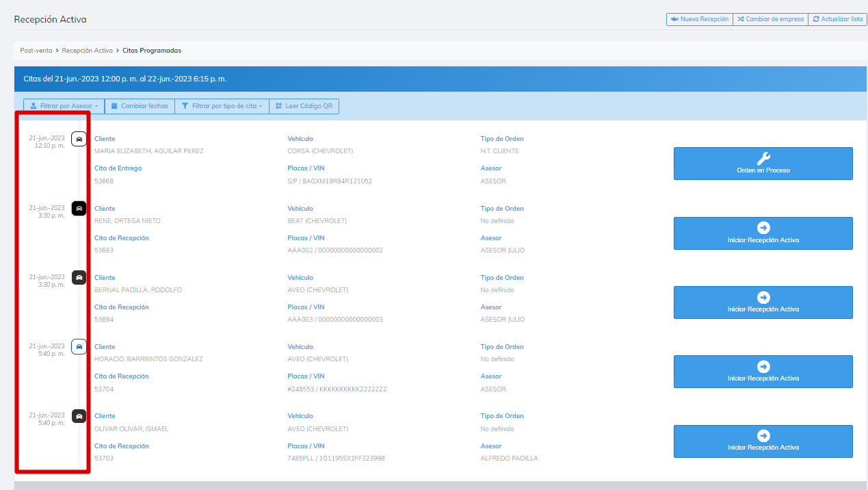Viewport: 868px width, 490px height.
Task: Click advisor ALFREDO PADILLA
Action: click(x=510, y=459)
